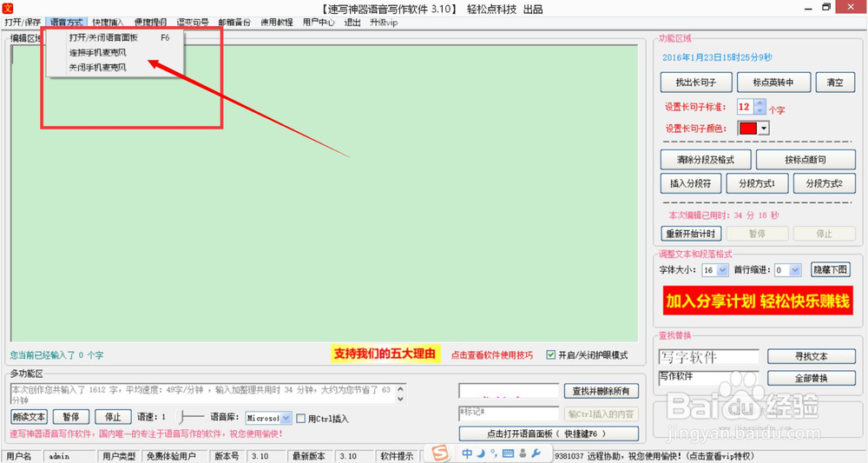Click 查找并删除所有 button
Viewport: 868px width, 463px height.
(x=602, y=391)
